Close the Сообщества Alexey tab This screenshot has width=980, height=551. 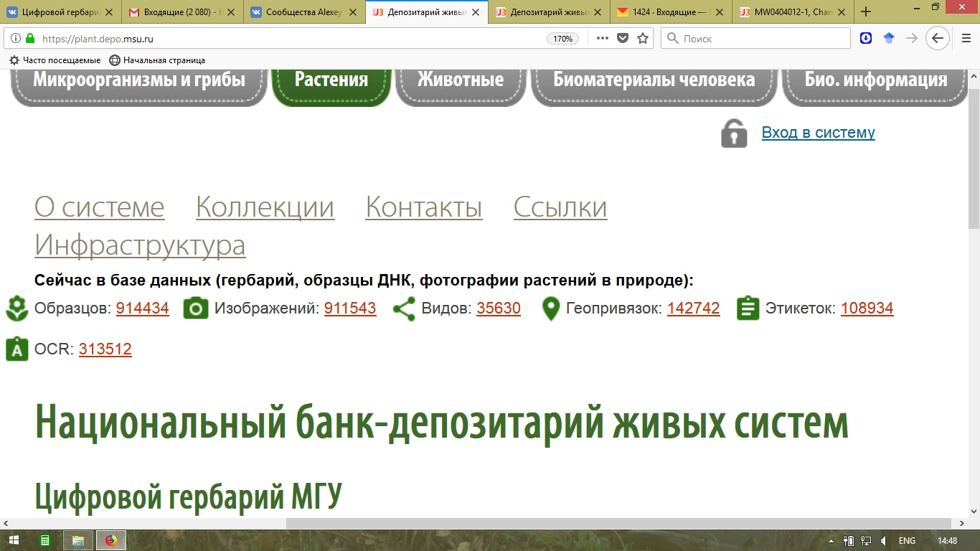353,12
